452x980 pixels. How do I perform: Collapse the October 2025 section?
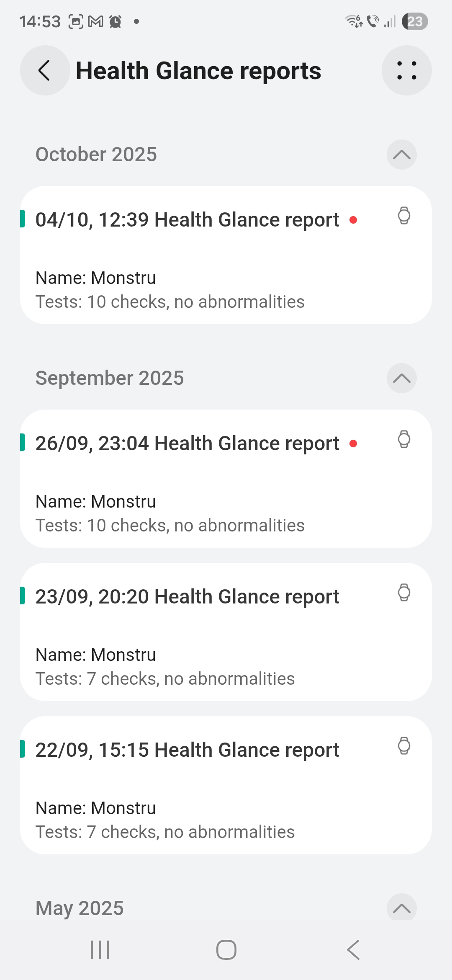point(401,155)
